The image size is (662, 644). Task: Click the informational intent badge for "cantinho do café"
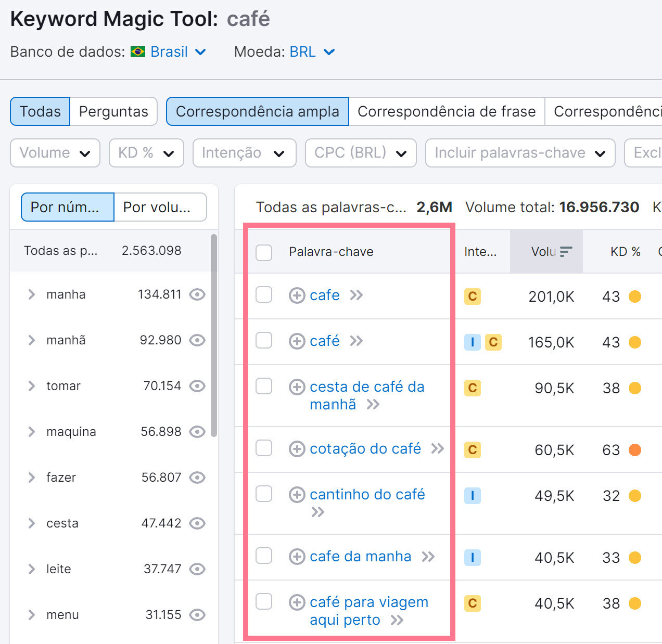(x=472, y=496)
